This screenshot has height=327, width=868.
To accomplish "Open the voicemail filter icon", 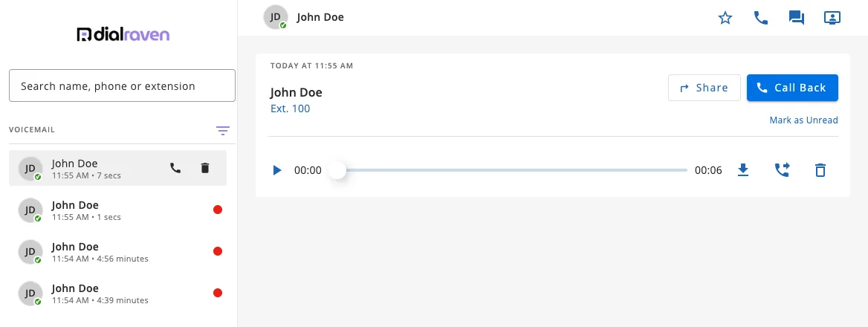I will [x=222, y=131].
